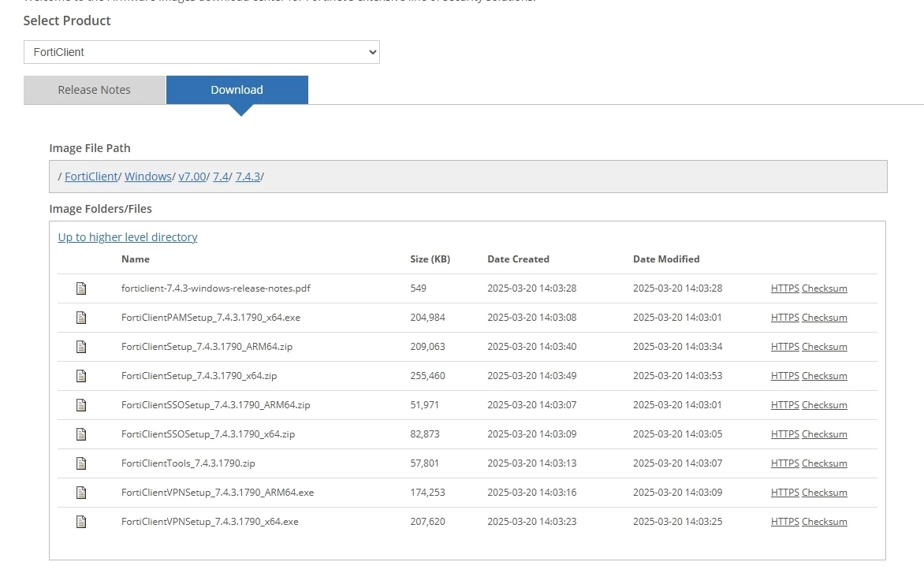Click file icon beside FortiClientVPNSetup_7.4.3.1790_x64.exe

(81, 522)
